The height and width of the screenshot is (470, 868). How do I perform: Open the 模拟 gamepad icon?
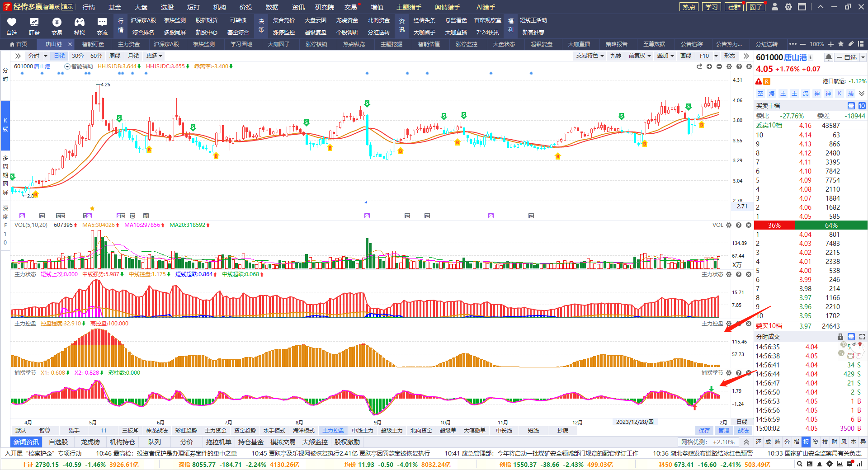(80, 26)
